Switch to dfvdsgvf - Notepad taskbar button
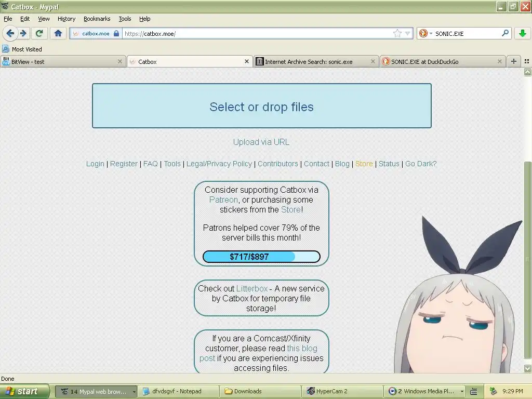Image resolution: width=532 pixels, height=399 pixels. (x=178, y=391)
